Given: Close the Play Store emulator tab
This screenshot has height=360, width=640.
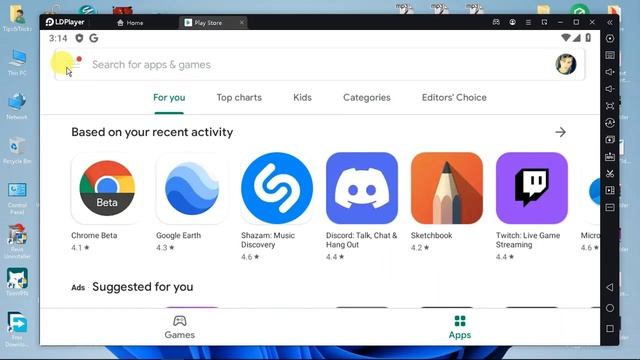Looking at the screenshot, I should point(242,22).
